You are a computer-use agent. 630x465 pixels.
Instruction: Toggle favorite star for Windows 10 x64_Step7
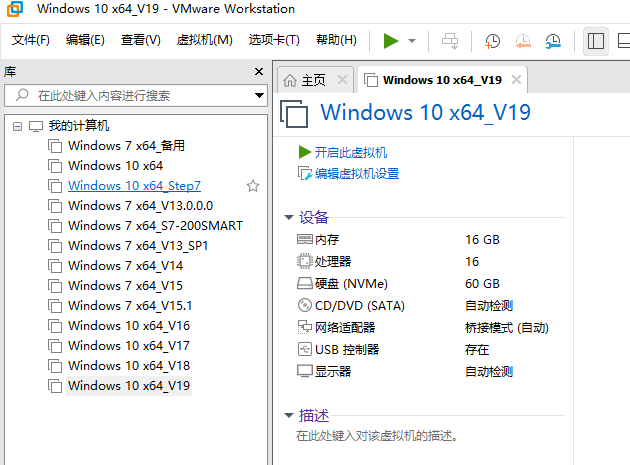[253, 186]
